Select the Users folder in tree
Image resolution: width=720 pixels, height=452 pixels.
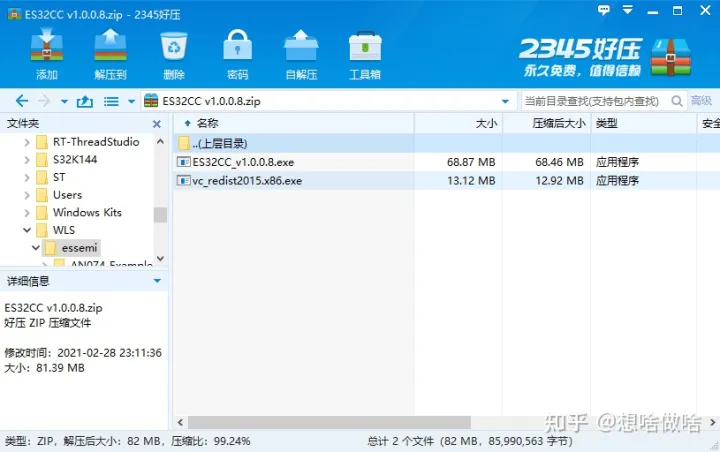click(67, 195)
